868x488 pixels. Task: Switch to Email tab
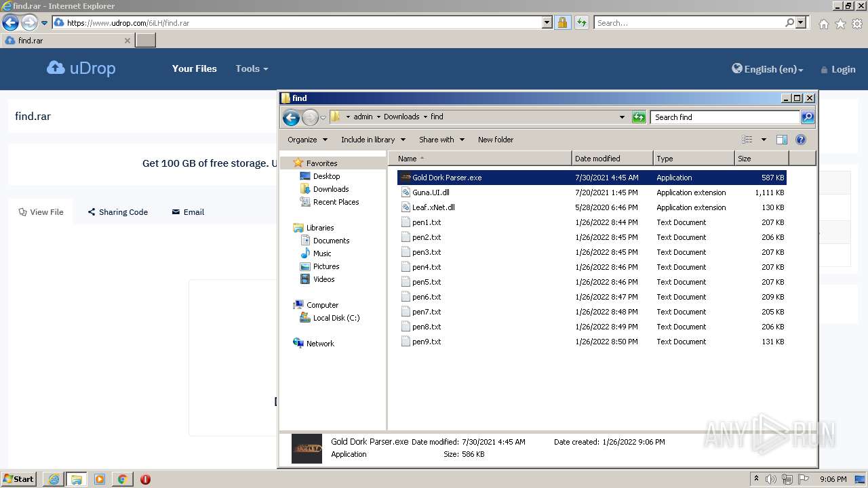click(188, 212)
